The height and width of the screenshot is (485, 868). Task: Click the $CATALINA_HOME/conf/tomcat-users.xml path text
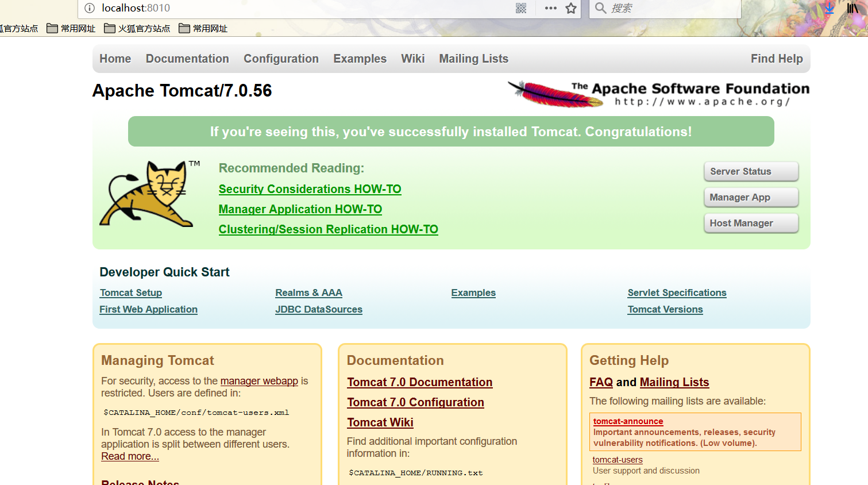tap(196, 413)
